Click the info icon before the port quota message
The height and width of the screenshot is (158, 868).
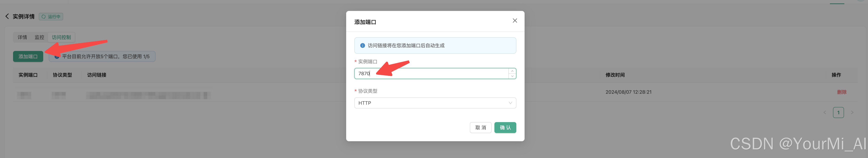click(57, 56)
